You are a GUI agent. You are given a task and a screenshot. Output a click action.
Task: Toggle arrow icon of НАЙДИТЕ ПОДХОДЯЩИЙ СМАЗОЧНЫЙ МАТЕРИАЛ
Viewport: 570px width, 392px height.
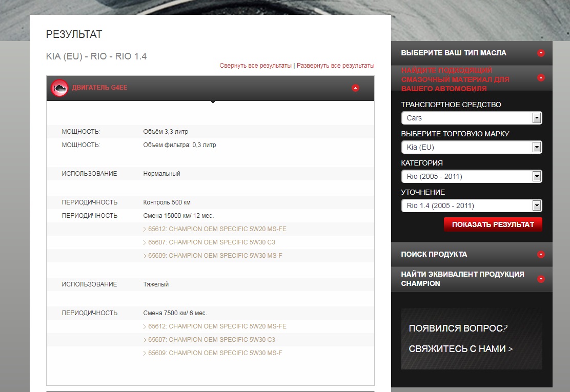541,78
